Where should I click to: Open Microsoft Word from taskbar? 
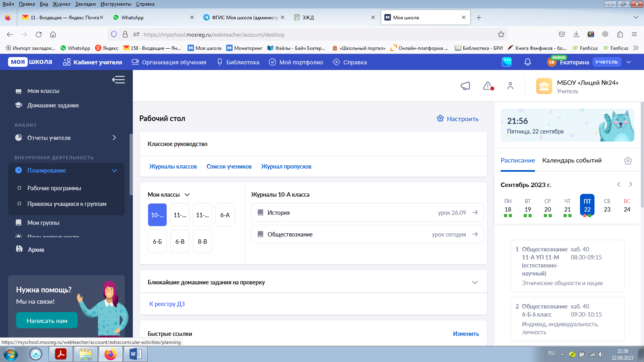[136, 354]
